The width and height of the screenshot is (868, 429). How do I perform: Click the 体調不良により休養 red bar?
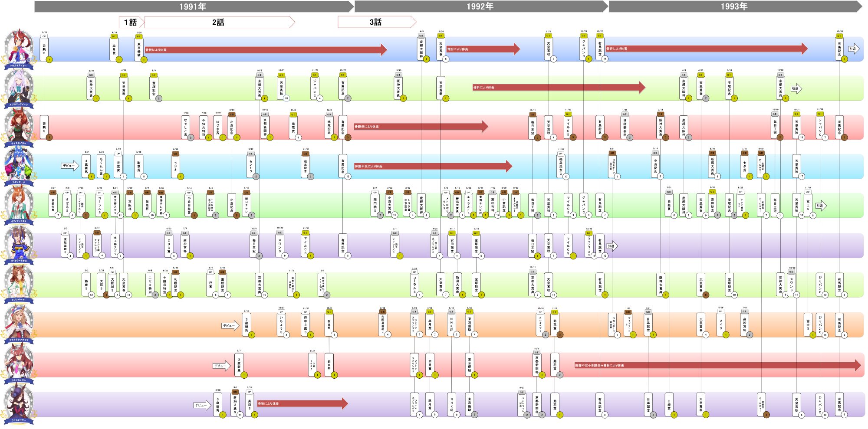[433, 166]
